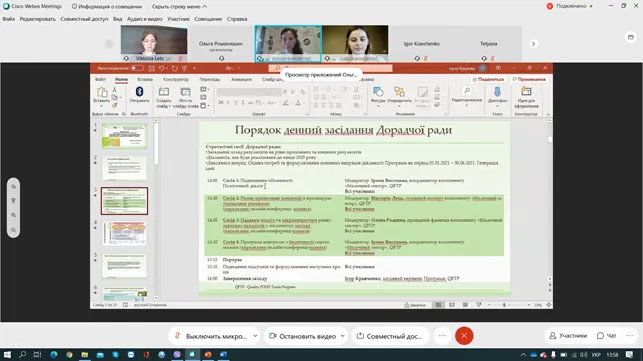
Task: Click the Dictate microphone icon
Action: [497, 91]
